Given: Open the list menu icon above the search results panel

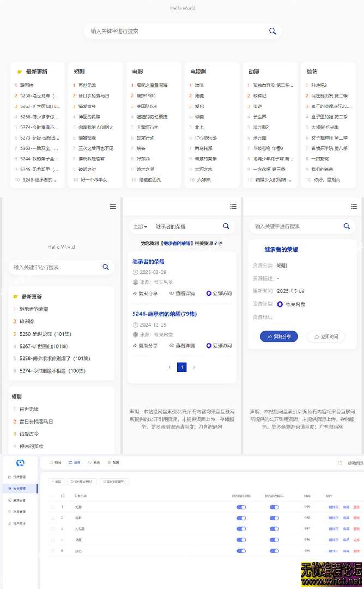Looking at the screenshot, I should tap(233, 206).
